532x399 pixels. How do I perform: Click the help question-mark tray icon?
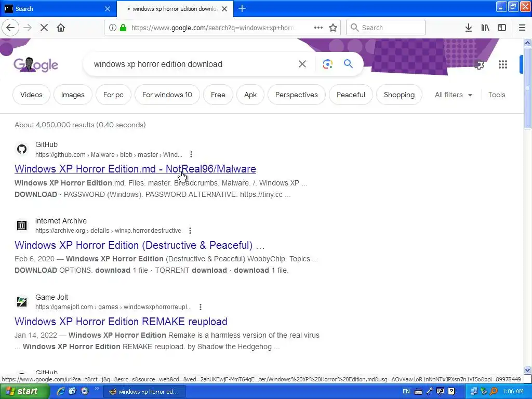coord(451,392)
